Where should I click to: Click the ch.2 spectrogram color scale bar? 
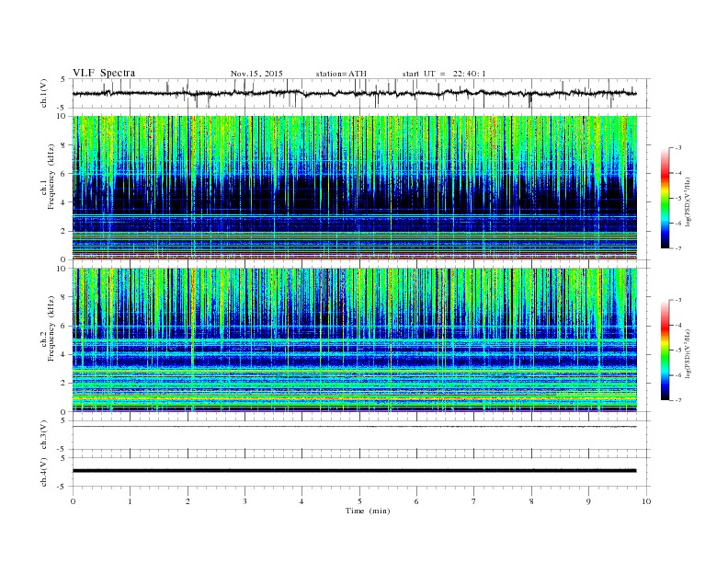click(x=665, y=350)
